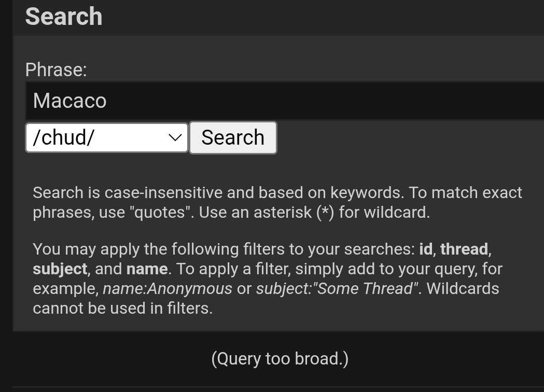Click the Phrase input containing "Macaco"
This screenshot has height=392, width=544.
[x=285, y=101]
